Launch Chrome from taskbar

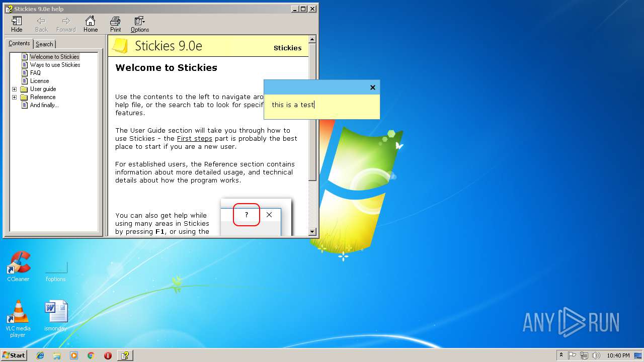[91, 355]
